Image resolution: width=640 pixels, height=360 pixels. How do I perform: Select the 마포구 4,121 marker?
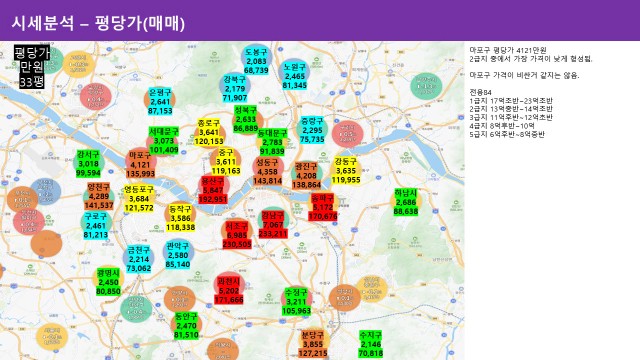(140, 164)
